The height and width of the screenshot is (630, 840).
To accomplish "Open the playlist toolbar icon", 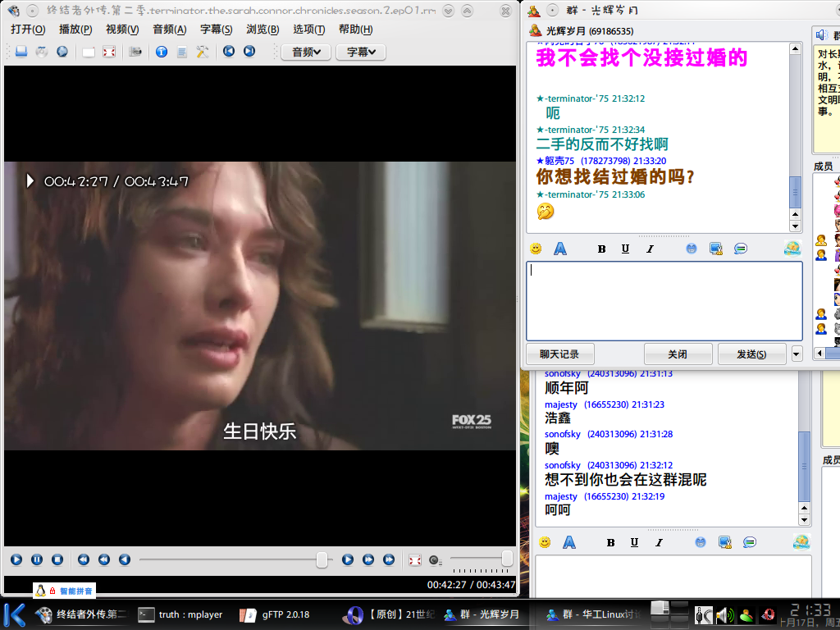I will click(x=181, y=52).
